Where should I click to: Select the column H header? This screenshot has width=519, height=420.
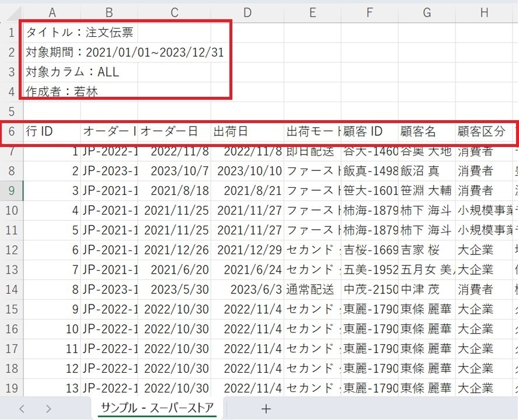pyautogui.click(x=484, y=12)
